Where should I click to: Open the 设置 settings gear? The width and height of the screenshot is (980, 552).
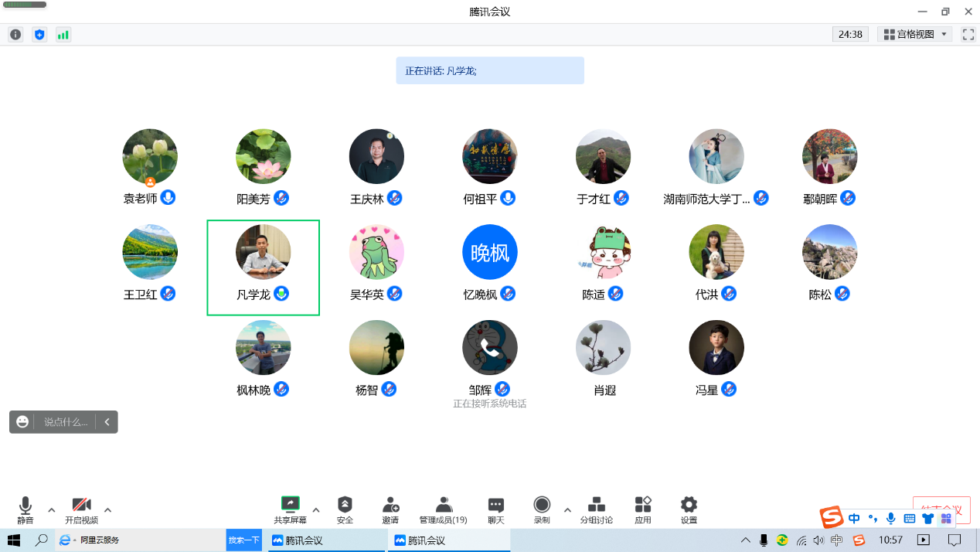[x=689, y=509]
